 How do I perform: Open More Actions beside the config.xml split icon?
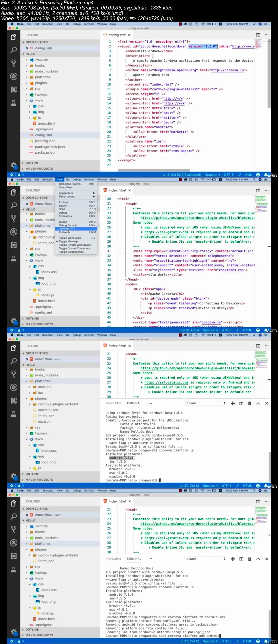[x=267, y=35]
